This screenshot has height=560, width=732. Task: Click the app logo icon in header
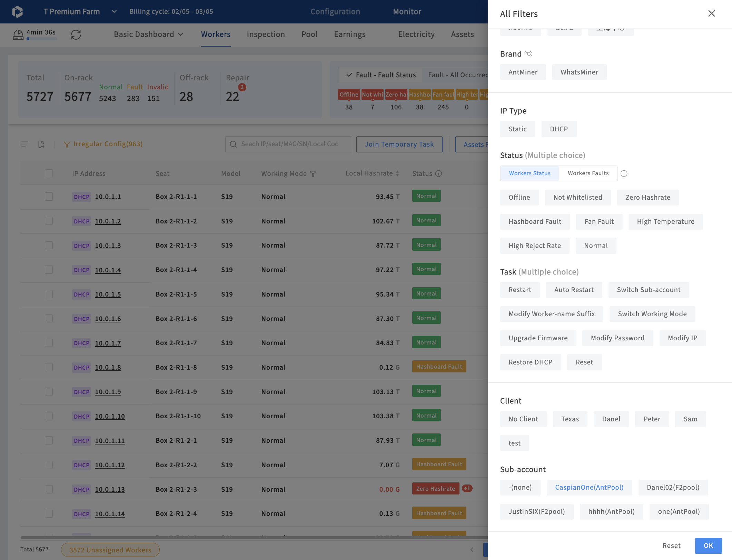17,12
